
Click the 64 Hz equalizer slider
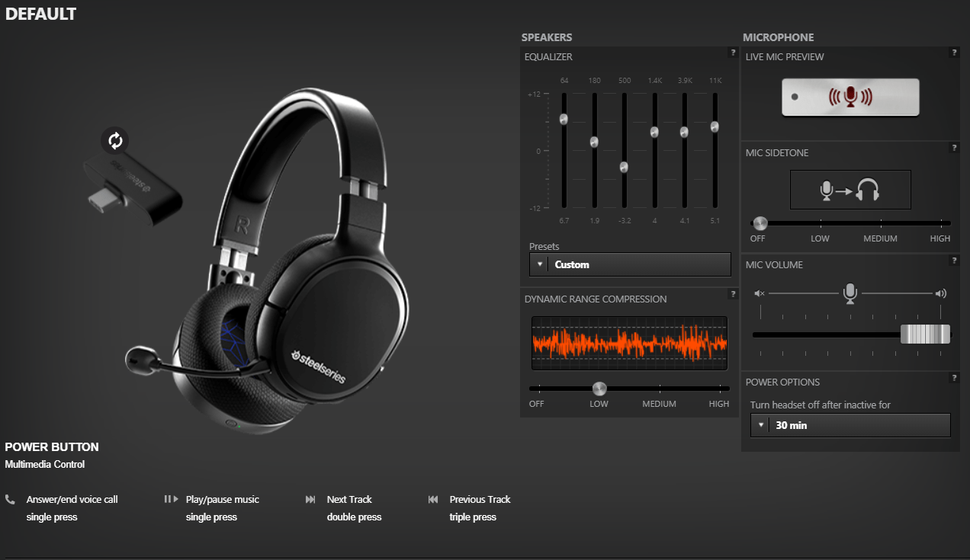pyautogui.click(x=564, y=119)
